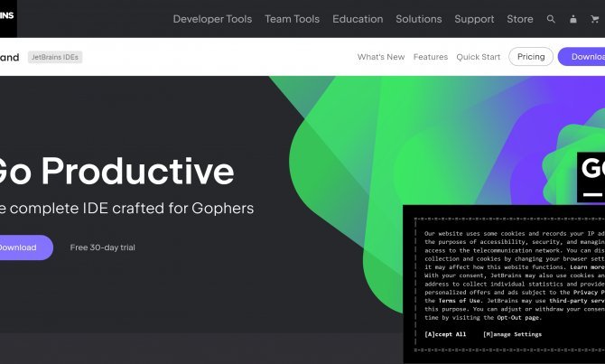The width and height of the screenshot is (605, 364).
Task: Open the What's New link
Action: (x=381, y=57)
